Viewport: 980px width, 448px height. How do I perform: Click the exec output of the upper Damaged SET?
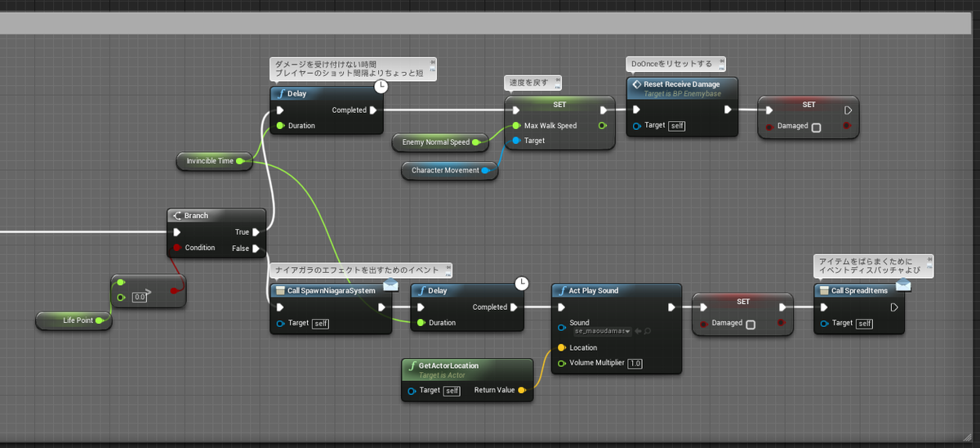pyautogui.click(x=848, y=110)
